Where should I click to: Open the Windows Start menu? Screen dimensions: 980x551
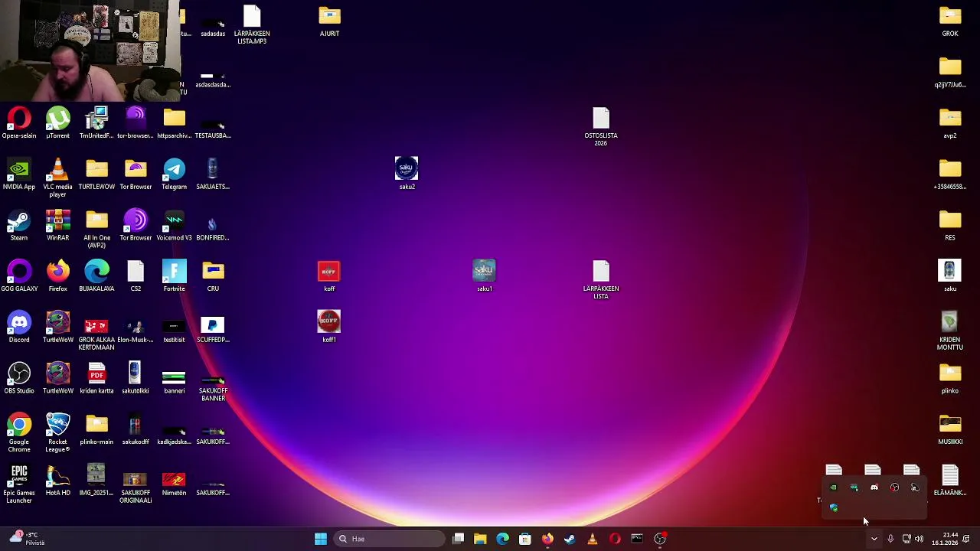click(x=321, y=539)
